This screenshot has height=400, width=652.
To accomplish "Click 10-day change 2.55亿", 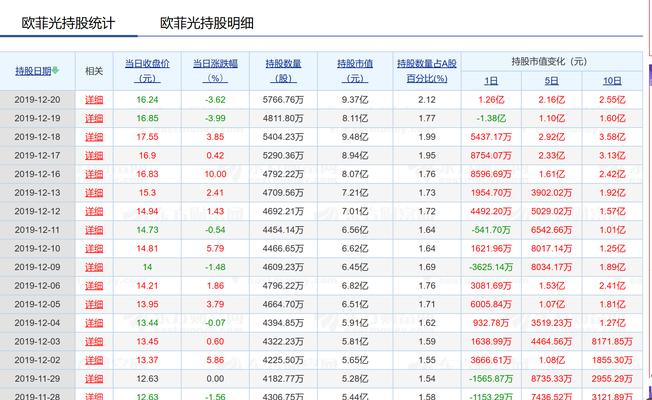I will pos(612,100).
